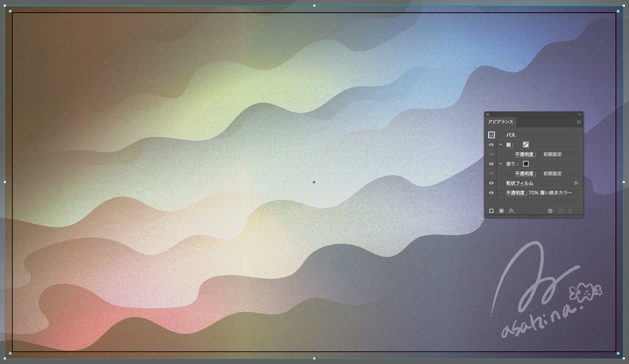Image resolution: width=629 pixels, height=364 pixels.
Task: Click the trash icon to delete selected item
Action: tap(570, 211)
